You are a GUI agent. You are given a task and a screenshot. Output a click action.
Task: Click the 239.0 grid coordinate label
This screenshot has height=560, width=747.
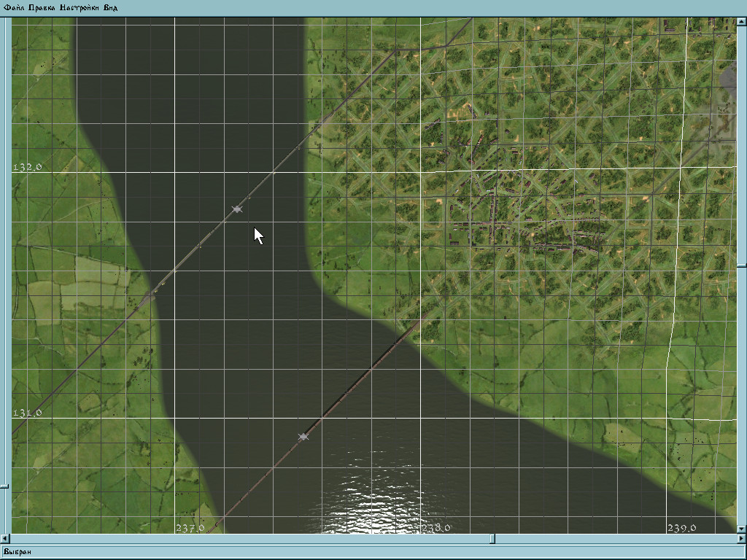[x=681, y=528]
